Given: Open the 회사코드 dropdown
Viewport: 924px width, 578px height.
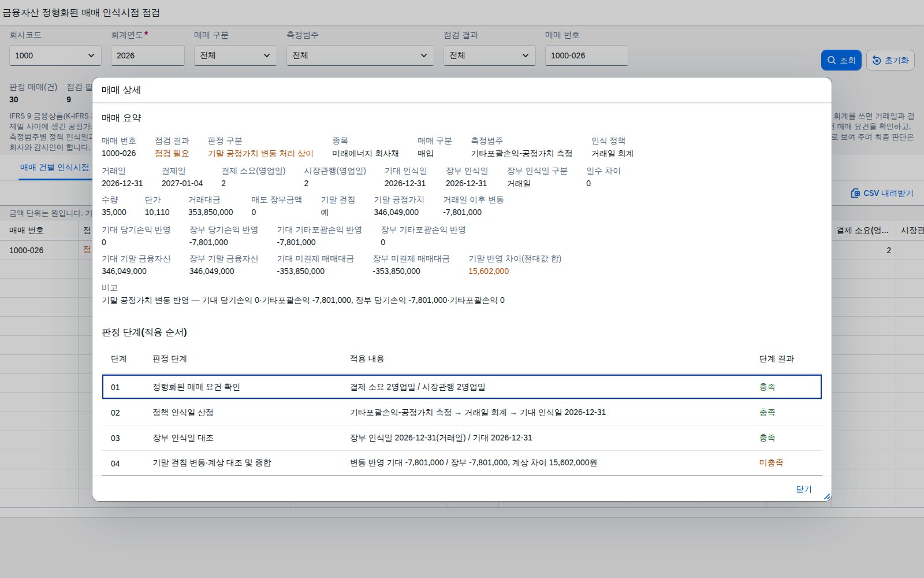Looking at the screenshot, I should [55, 55].
